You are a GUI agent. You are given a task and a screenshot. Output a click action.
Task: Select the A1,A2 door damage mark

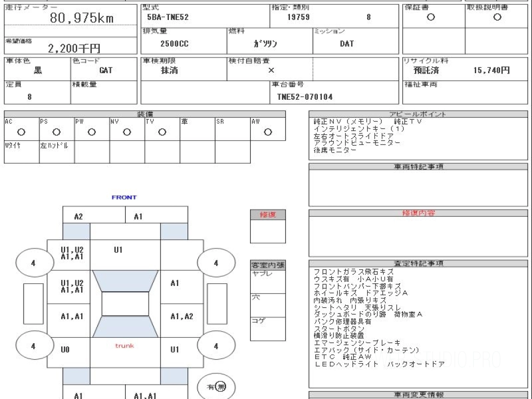pos(182,317)
